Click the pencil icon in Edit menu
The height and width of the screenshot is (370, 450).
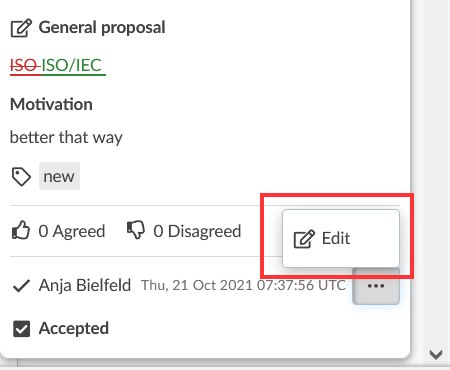[x=304, y=239]
